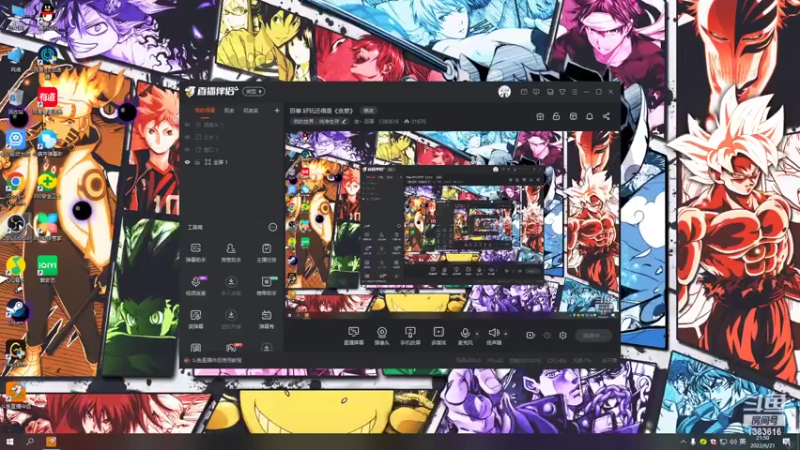Viewport: 800px width, 450px height.
Task: Open the user avatar in title bar
Action: [504, 92]
